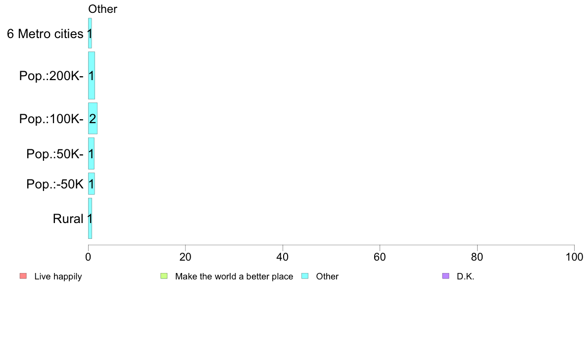Select the Rural bar
Screen dimensions: 588x364
(x=90, y=219)
